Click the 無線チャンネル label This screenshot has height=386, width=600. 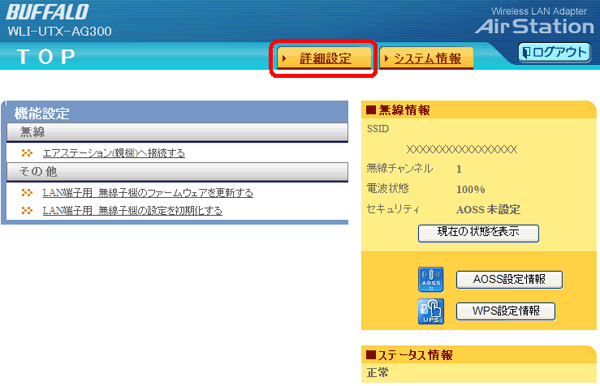click(x=399, y=168)
